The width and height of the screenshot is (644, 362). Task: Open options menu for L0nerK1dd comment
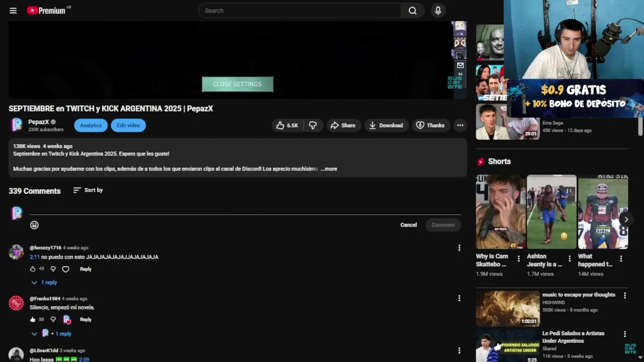[459, 350]
